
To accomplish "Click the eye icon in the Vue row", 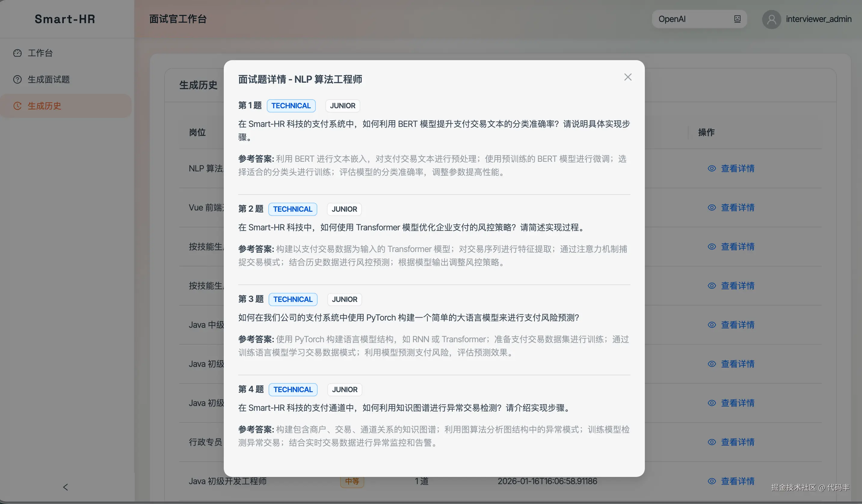I will click(x=712, y=207).
